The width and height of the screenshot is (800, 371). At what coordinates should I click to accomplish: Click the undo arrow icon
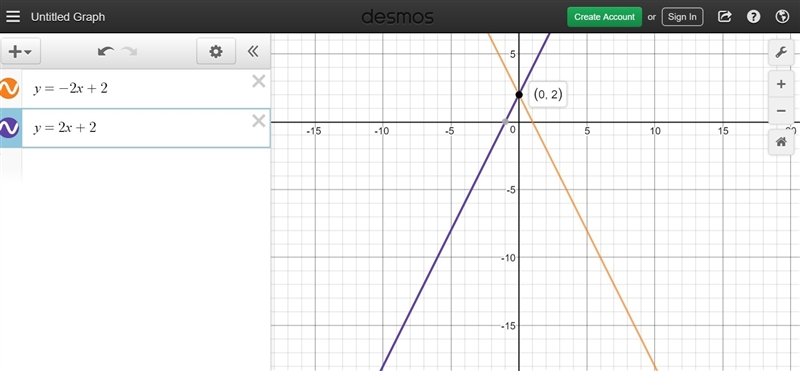[106, 51]
